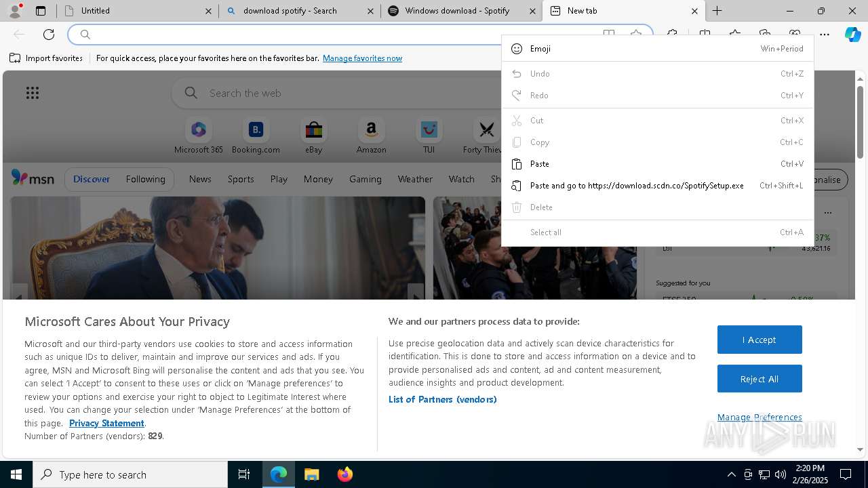
Task: Open the MSN apps grid launcher
Action: point(33,93)
